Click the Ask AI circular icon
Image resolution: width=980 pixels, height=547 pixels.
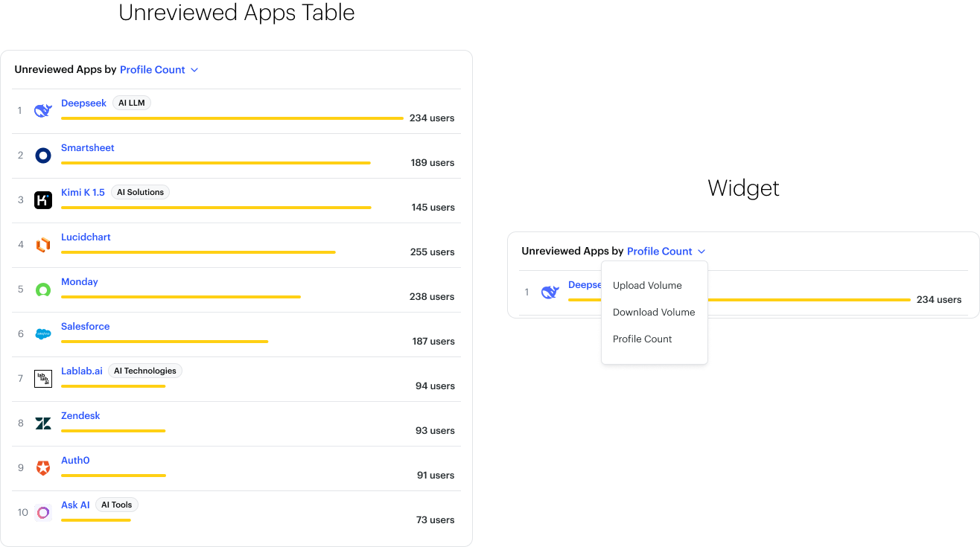(x=43, y=513)
